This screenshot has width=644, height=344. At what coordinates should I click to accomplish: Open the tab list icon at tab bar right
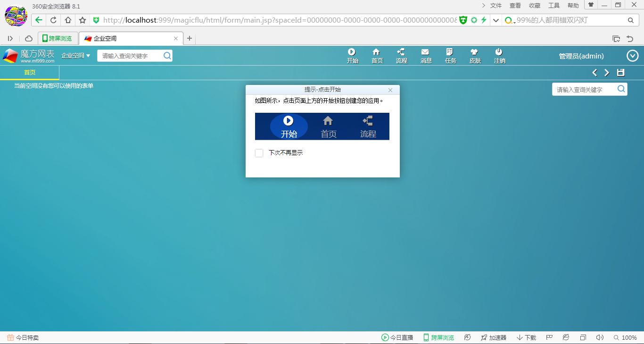click(616, 39)
